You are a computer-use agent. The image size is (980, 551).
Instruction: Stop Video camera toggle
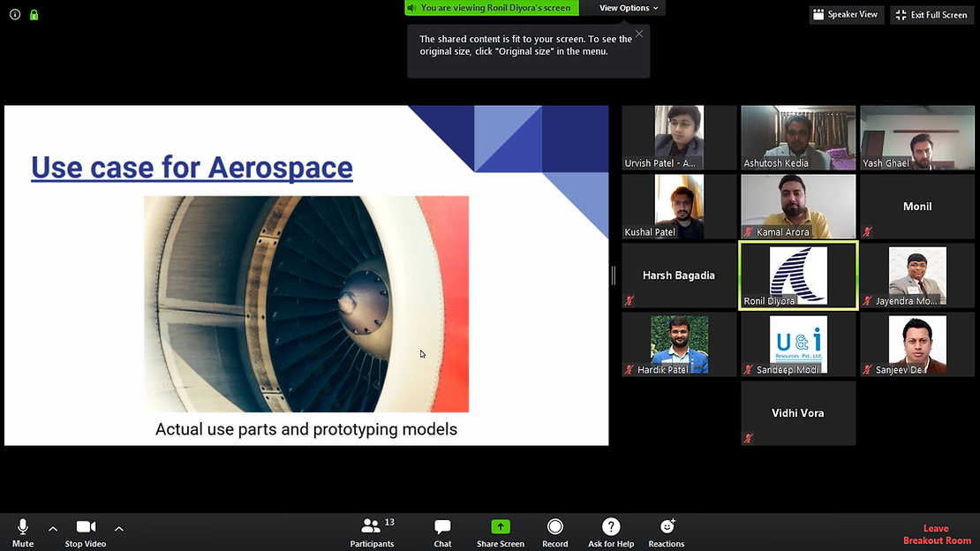[86, 532]
